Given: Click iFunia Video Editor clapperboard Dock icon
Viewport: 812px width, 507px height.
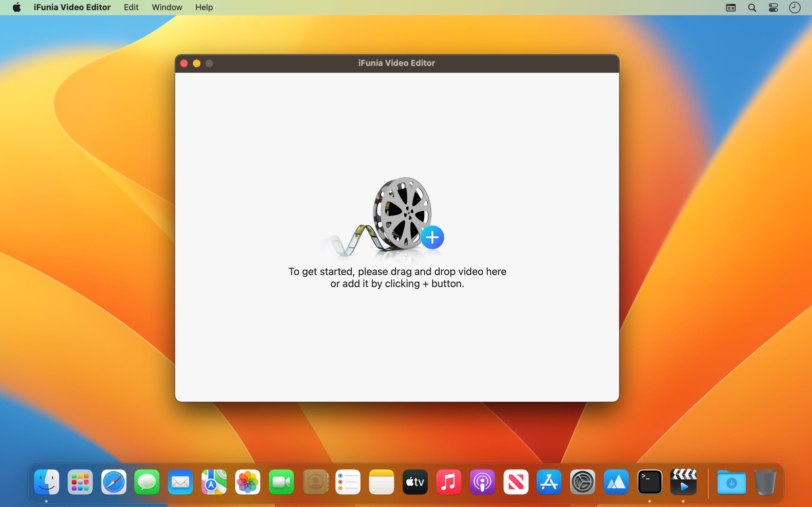Looking at the screenshot, I should 684,482.
